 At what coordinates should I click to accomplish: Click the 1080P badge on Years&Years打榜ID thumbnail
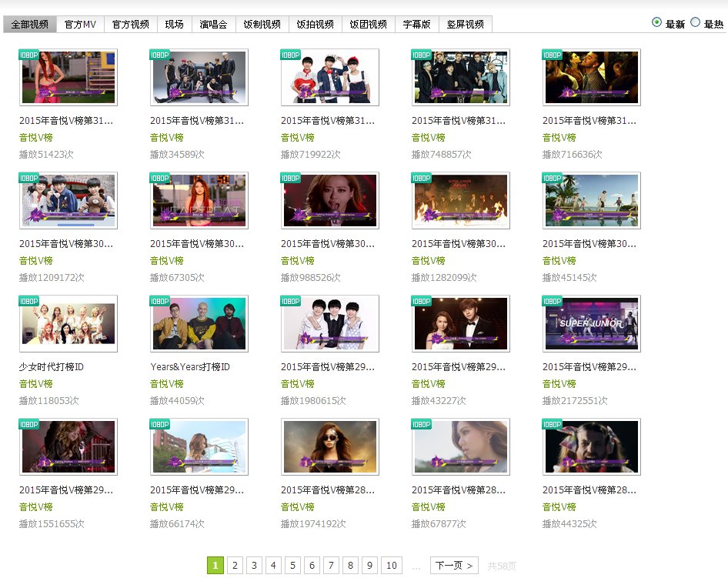159,301
